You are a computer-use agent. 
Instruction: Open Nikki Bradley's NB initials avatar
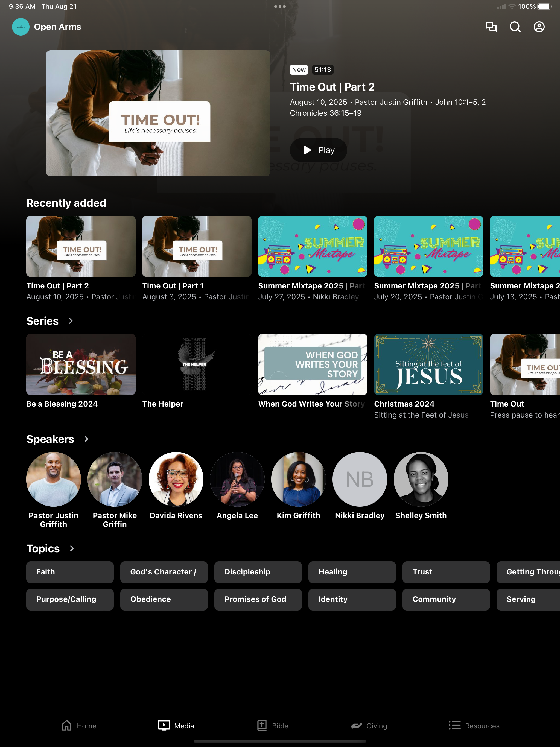tap(360, 479)
